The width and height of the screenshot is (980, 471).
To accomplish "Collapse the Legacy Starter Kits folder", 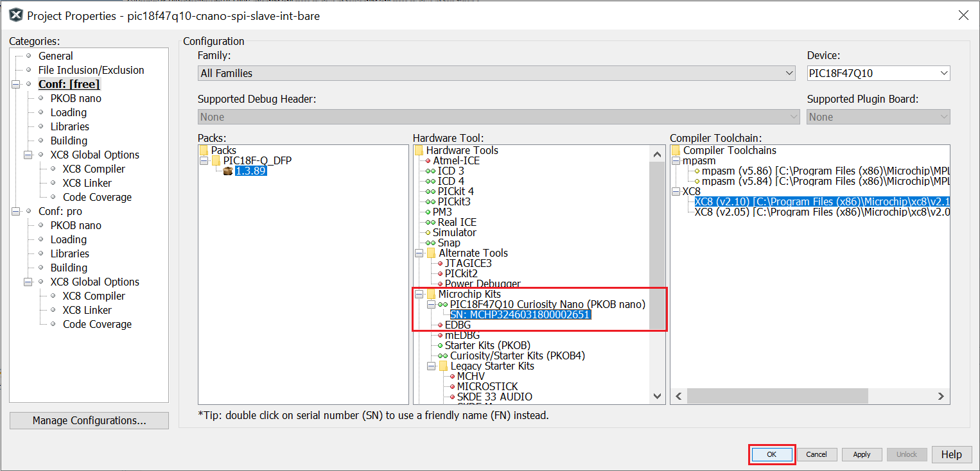I will 432,366.
